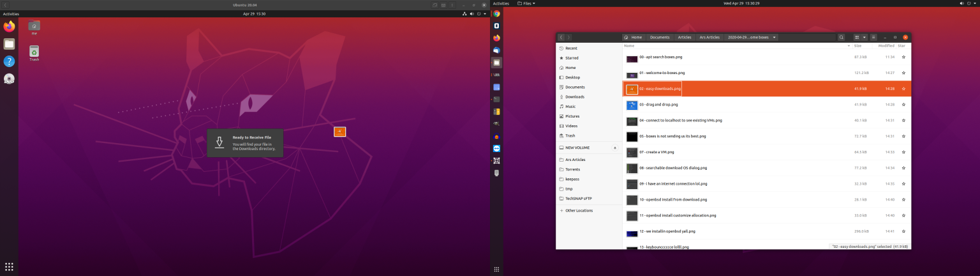Open Videos in the Files sidebar
The width and height of the screenshot is (980, 276).
(x=589, y=126)
